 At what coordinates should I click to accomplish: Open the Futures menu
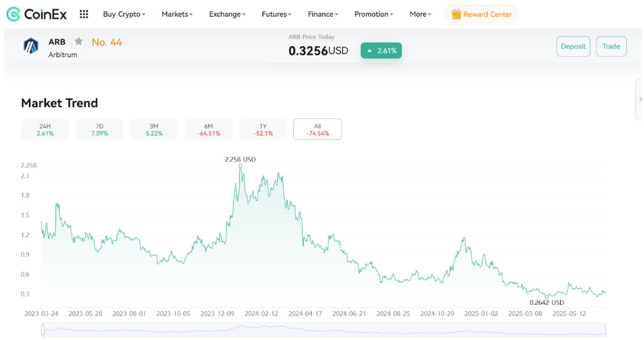(x=276, y=14)
